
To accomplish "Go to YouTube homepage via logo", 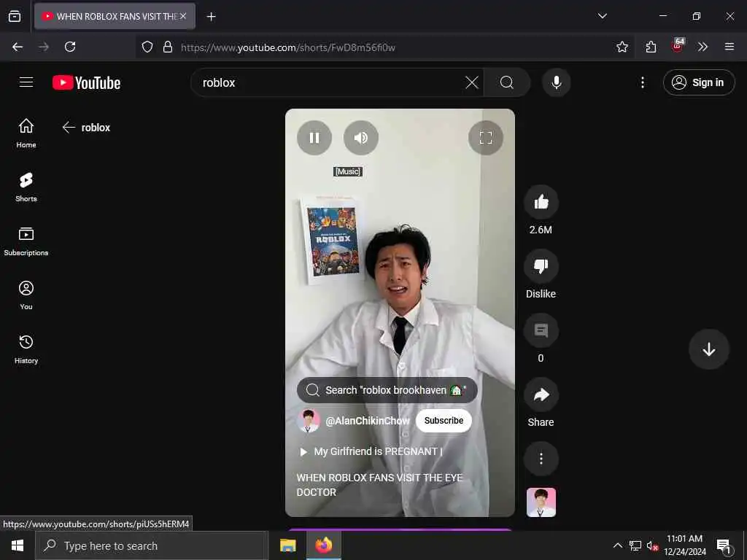I will tap(86, 83).
